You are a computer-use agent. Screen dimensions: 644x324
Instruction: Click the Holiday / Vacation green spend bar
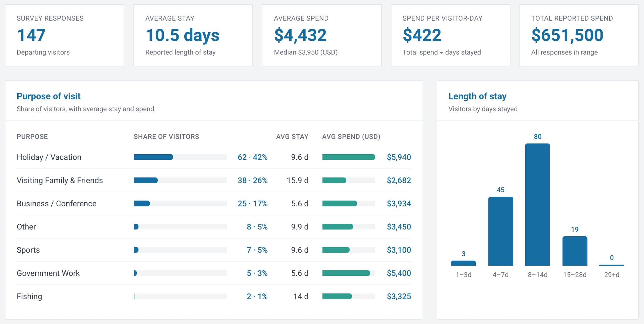click(348, 157)
